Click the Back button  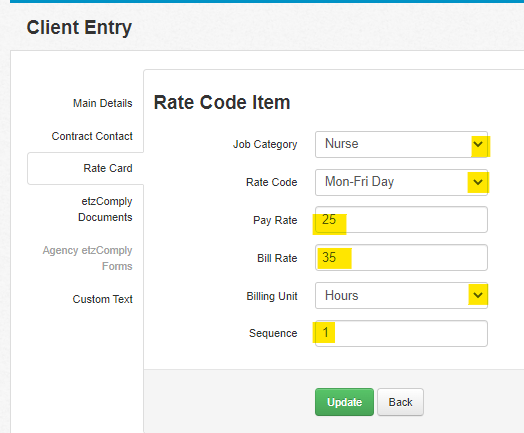click(x=400, y=402)
